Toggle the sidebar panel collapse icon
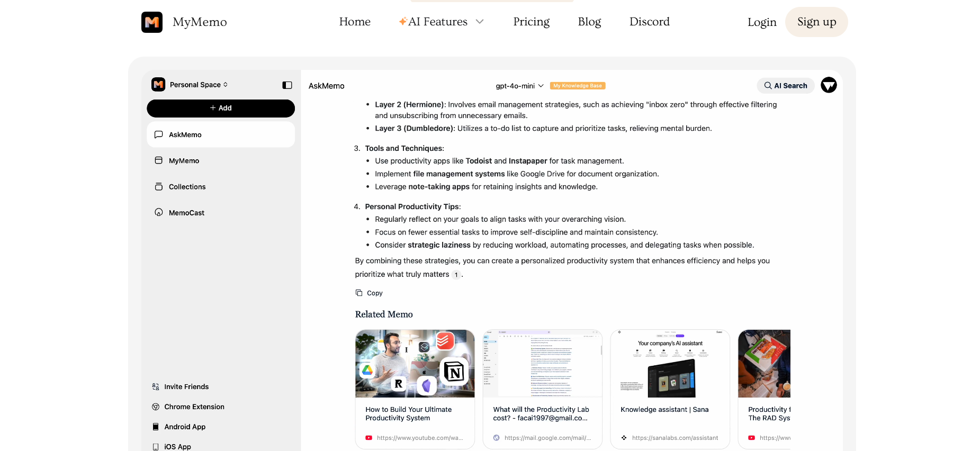 point(287,85)
